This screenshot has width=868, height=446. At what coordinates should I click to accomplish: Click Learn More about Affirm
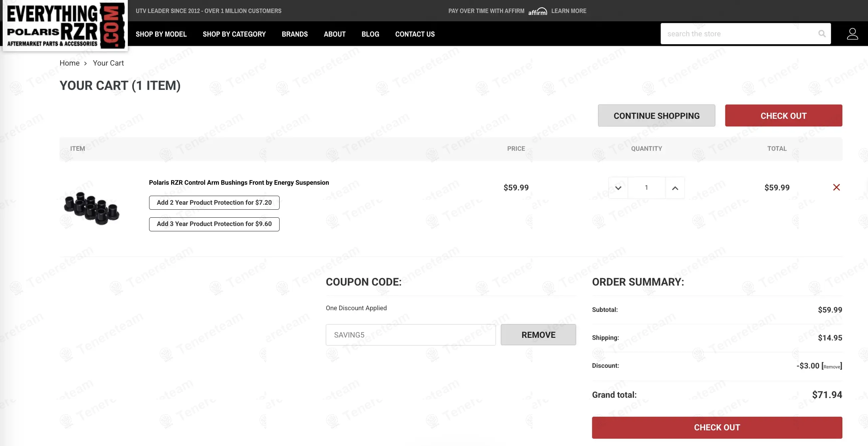[569, 11]
